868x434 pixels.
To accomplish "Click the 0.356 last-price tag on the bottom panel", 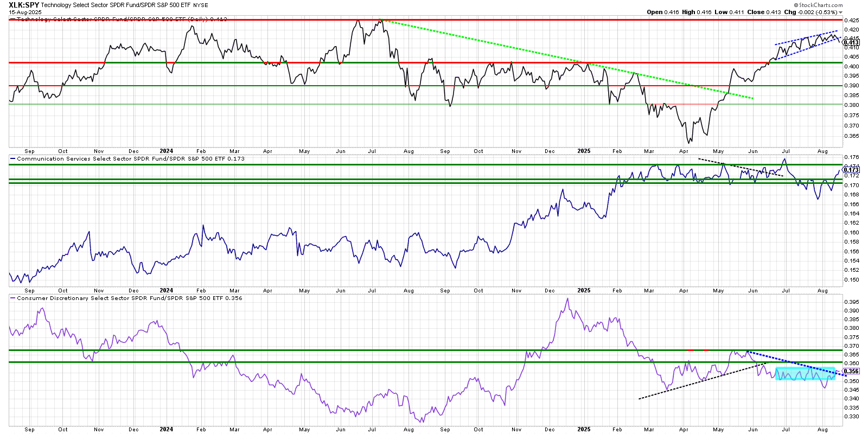I will 851,371.
